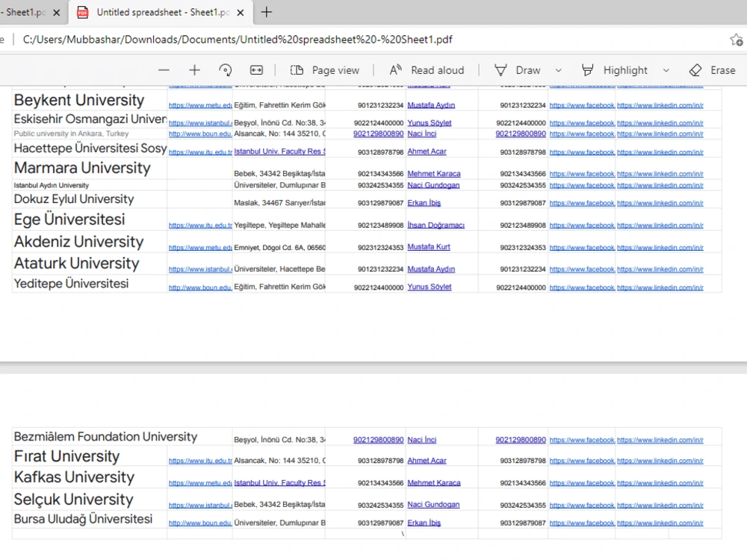
Task: Select Maslak, 34467 Sarıyer address cell
Action: coord(279,203)
